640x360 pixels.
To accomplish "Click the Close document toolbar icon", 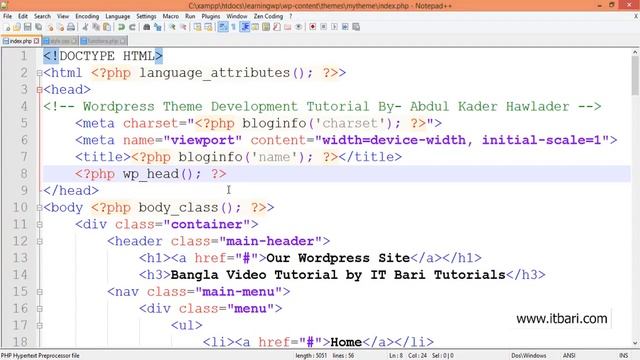I will click(50, 27).
